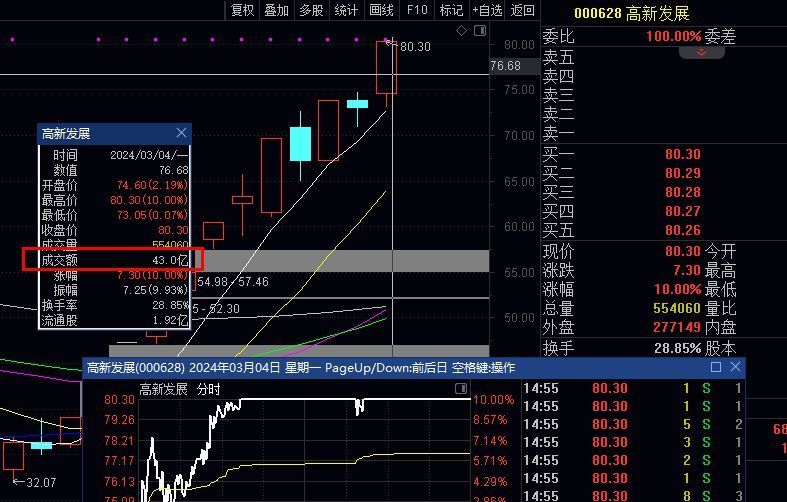Open the 复权 adjustment menu
This screenshot has width=787, height=502.
coord(243,10)
